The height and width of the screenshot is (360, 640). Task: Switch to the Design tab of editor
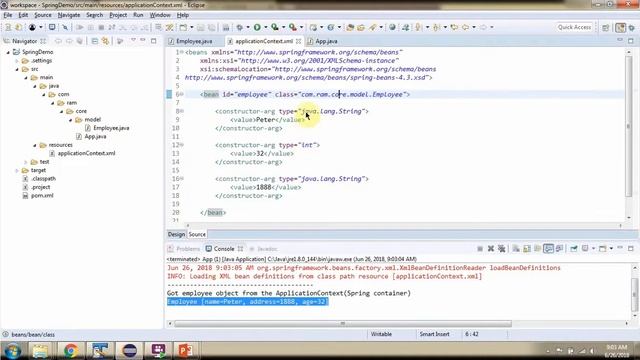176,234
